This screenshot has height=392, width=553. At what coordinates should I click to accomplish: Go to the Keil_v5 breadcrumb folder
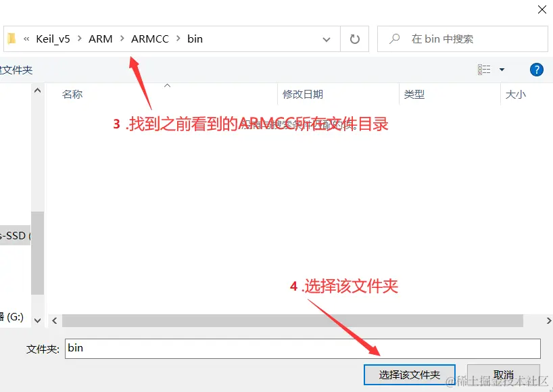tap(53, 39)
